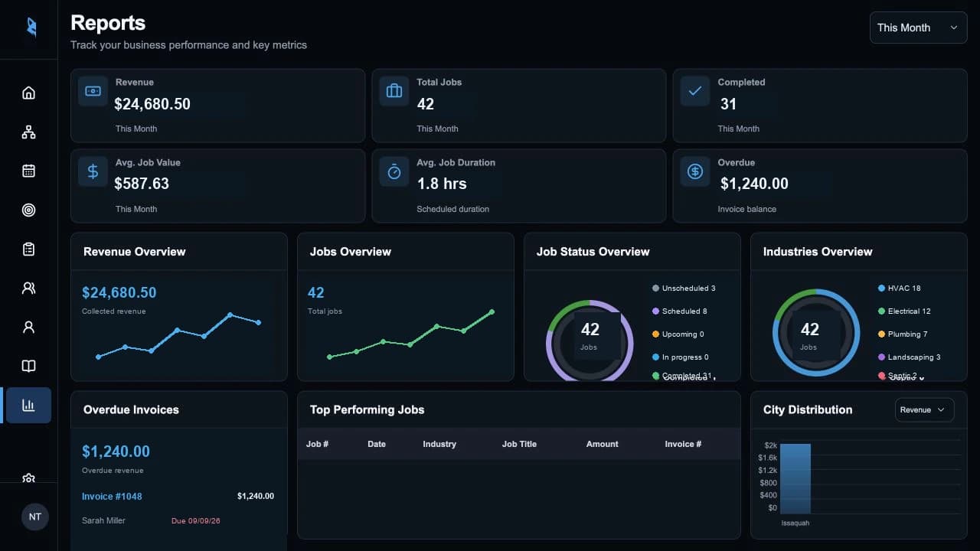Click the Unscheduled 3 legend entry

coord(684,289)
